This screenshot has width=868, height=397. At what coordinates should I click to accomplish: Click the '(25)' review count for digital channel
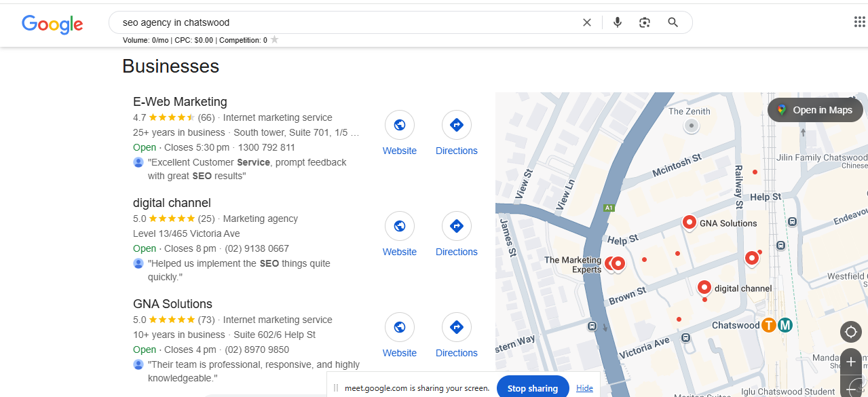click(206, 219)
